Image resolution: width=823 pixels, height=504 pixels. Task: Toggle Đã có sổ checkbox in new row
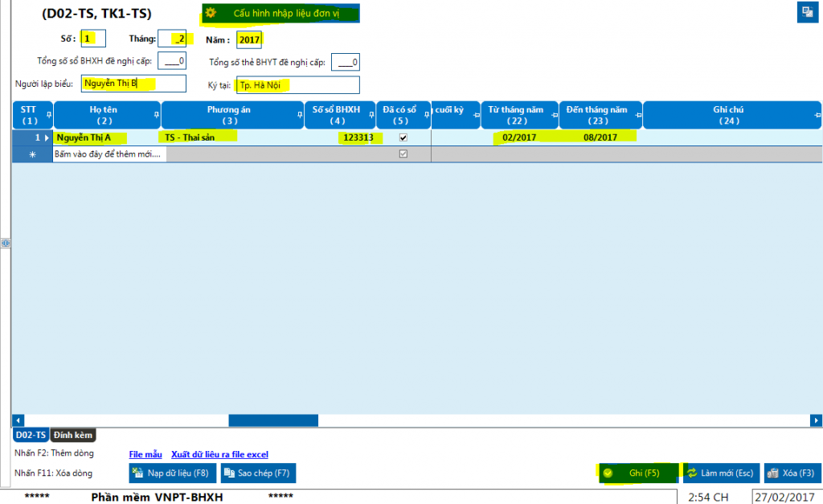[x=403, y=153]
